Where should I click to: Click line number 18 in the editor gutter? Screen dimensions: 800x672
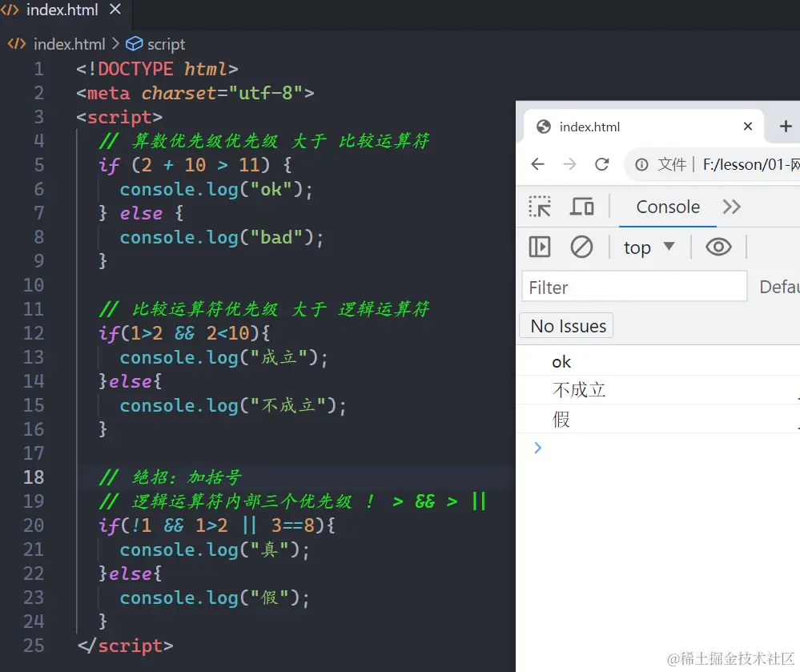pyautogui.click(x=34, y=477)
